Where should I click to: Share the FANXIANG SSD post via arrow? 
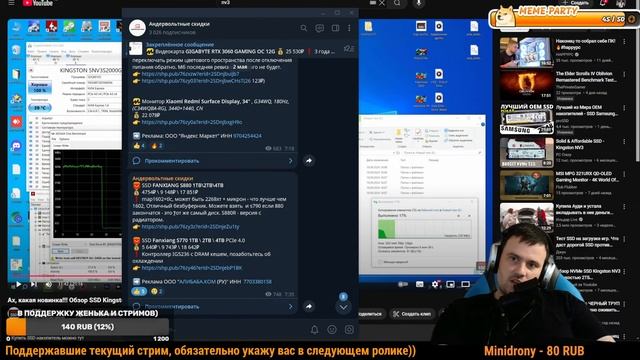[x=309, y=306]
